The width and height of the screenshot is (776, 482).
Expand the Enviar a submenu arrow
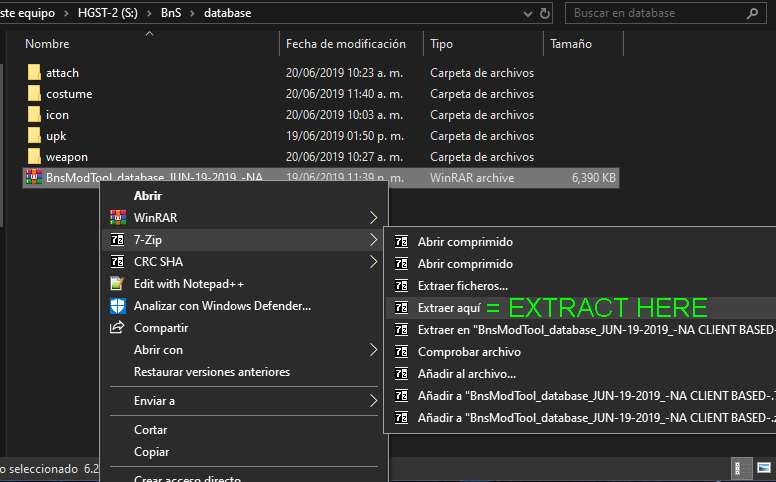[x=373, y=401]
